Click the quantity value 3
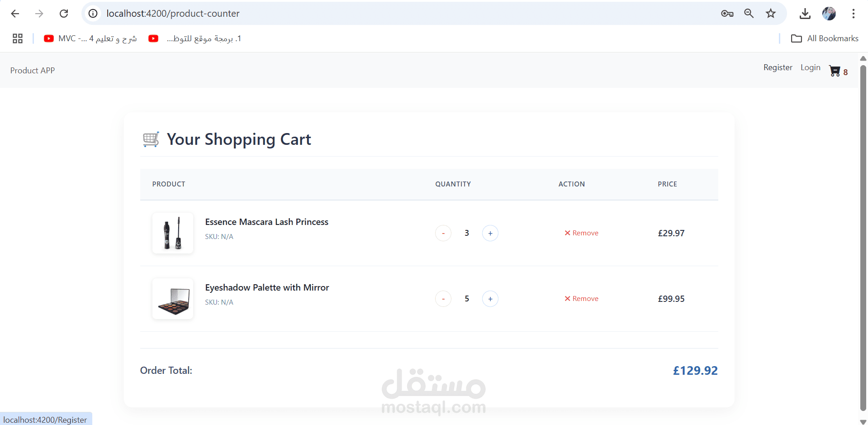Viewport: 868px width, 425px height. pos(467,233)
